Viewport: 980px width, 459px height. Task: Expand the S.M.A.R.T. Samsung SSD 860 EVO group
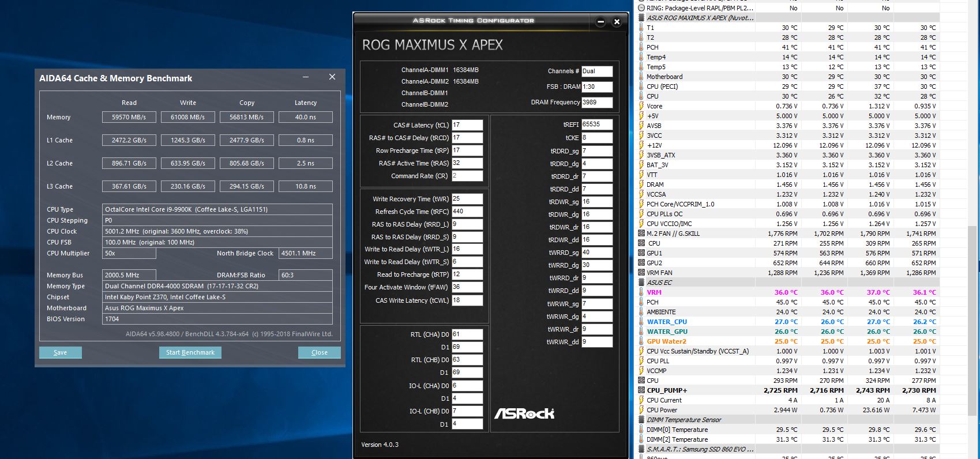(641, 449)
